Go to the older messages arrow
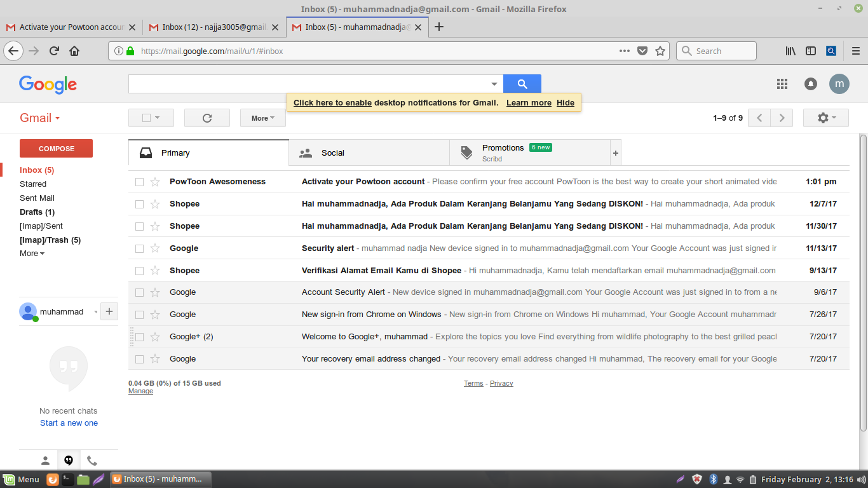868x488 pixels. tap(782, 118)
